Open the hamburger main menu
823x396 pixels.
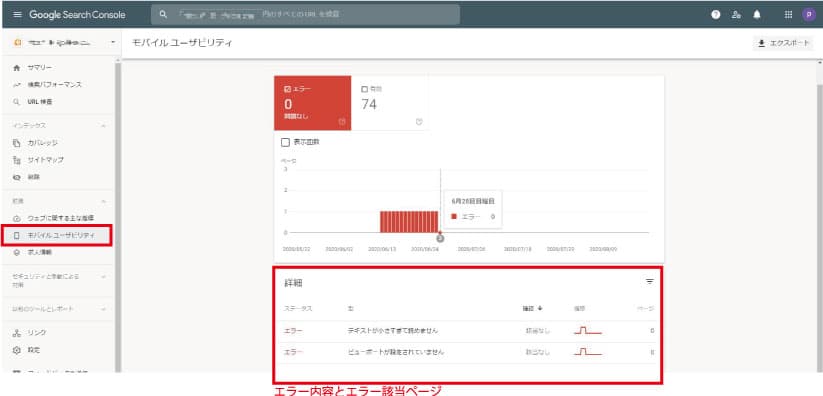click(17, 15)
